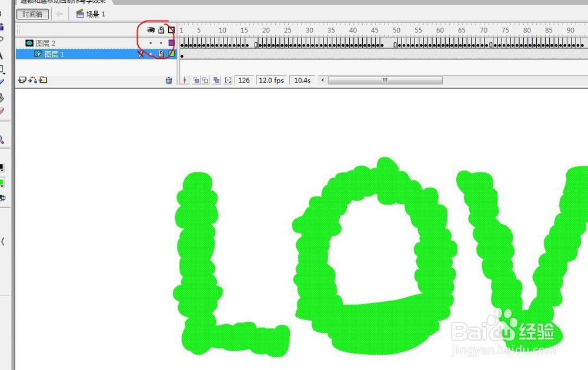Toggle the Onion Skin icon
The width and height of the screenshot is (588, 370).
tap(196, 80)
